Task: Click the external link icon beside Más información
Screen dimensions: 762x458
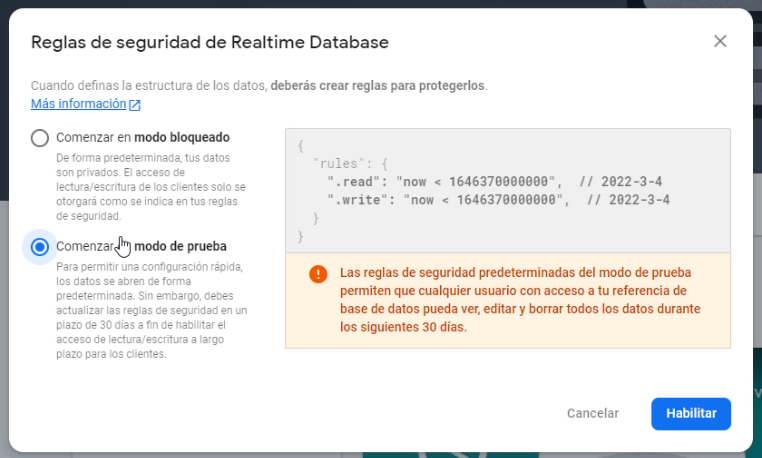Action: pos(135,105)
